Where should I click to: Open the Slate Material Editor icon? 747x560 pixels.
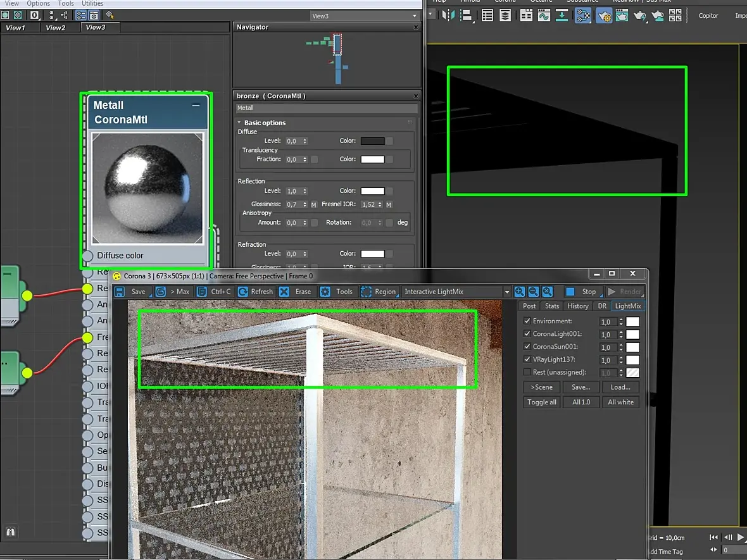pos(583,16)
